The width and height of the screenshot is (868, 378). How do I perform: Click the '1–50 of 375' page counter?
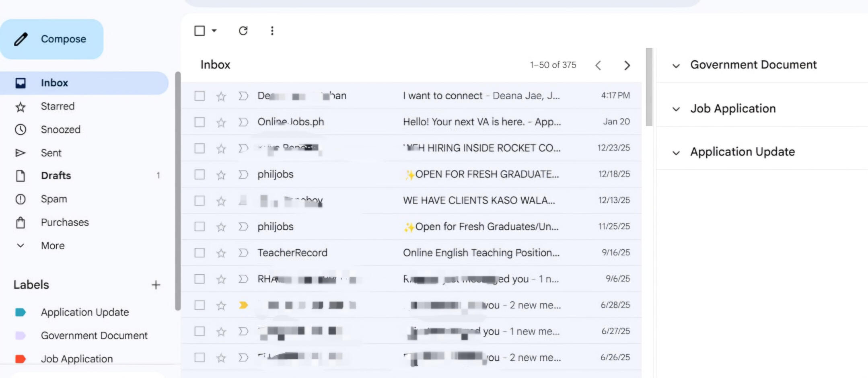click(553, 65)
